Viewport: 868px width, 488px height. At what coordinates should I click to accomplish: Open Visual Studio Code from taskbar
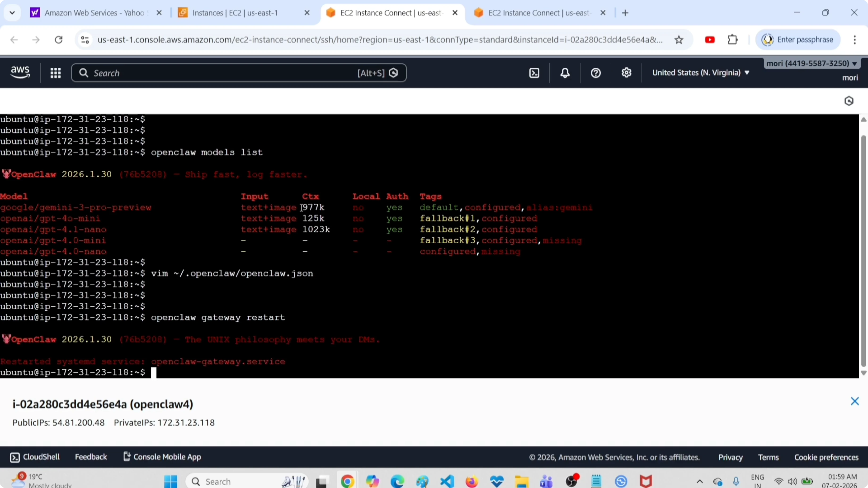447,481
